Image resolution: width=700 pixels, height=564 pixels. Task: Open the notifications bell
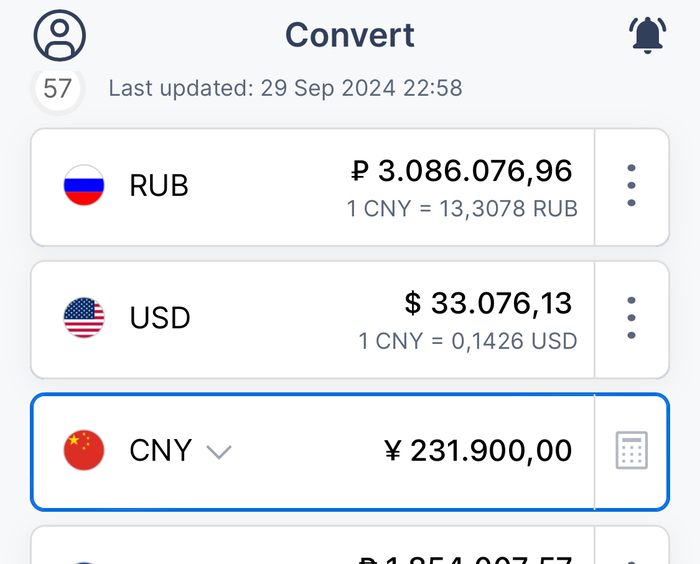click(647, 36)
